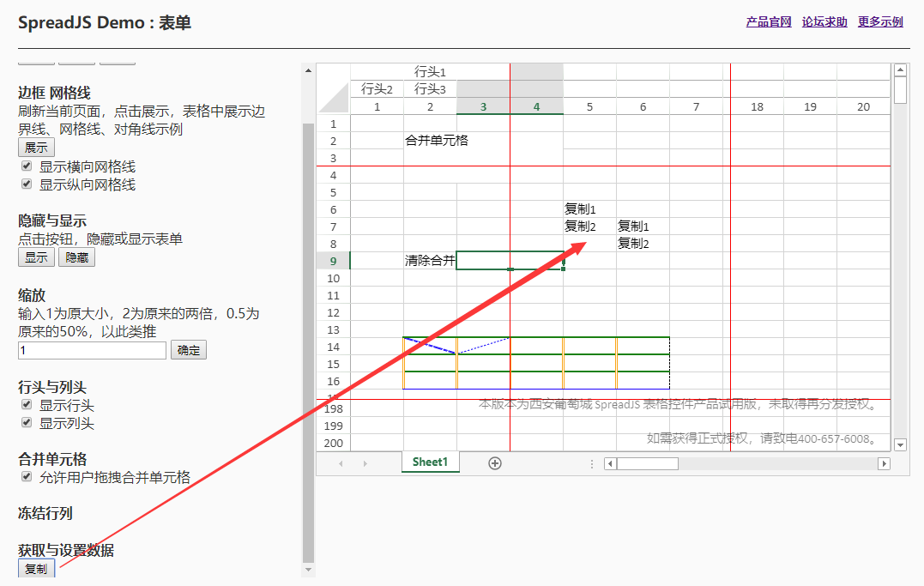Click the 行头1 header cell
924x586 pixels.
tap(430, 72)
